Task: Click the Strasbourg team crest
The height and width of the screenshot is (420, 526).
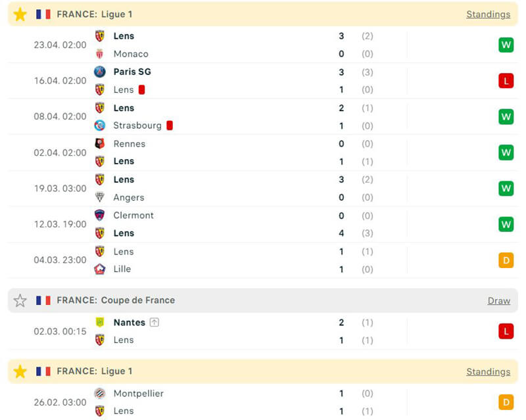Action: (100, 126)
